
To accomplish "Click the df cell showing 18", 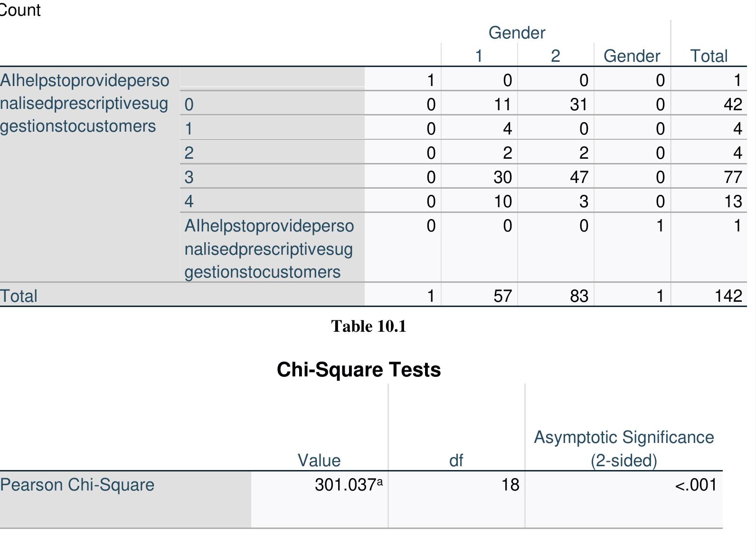I will [x=510, y=485].
